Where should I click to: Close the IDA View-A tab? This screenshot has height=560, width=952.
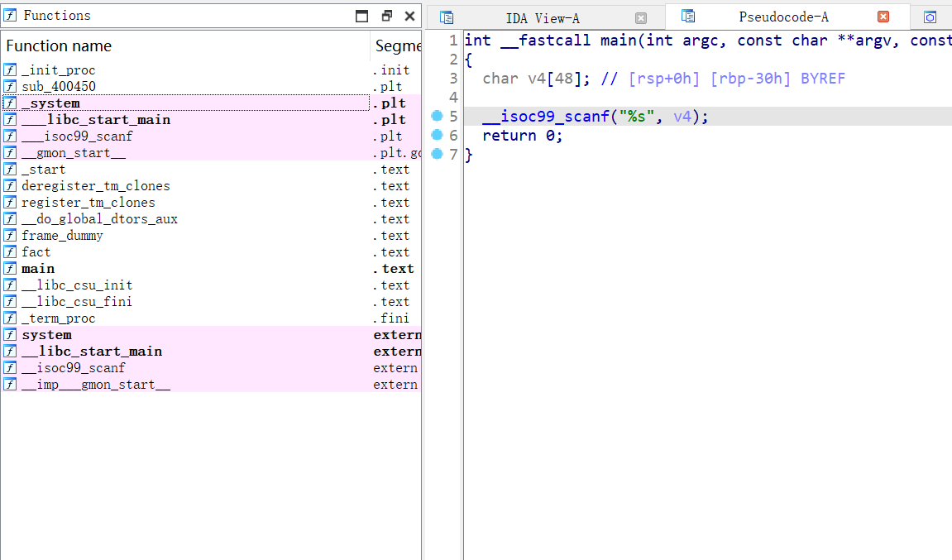click(x=640, y=18)
